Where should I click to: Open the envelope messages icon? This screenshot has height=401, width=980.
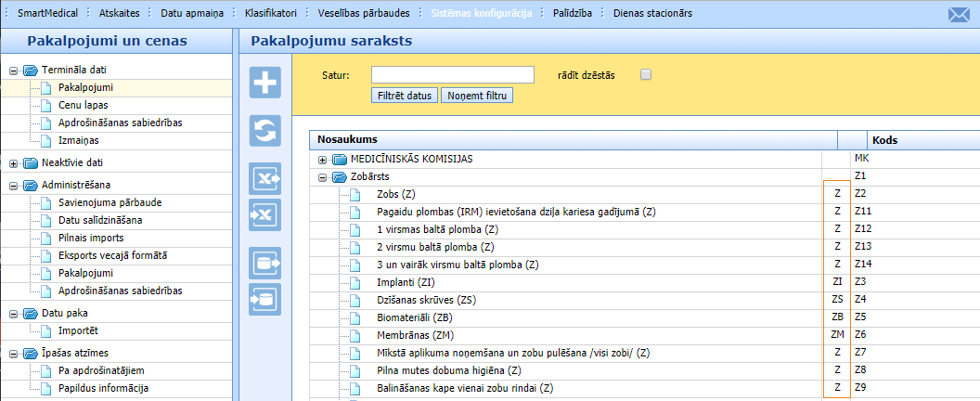coord(958,14)
